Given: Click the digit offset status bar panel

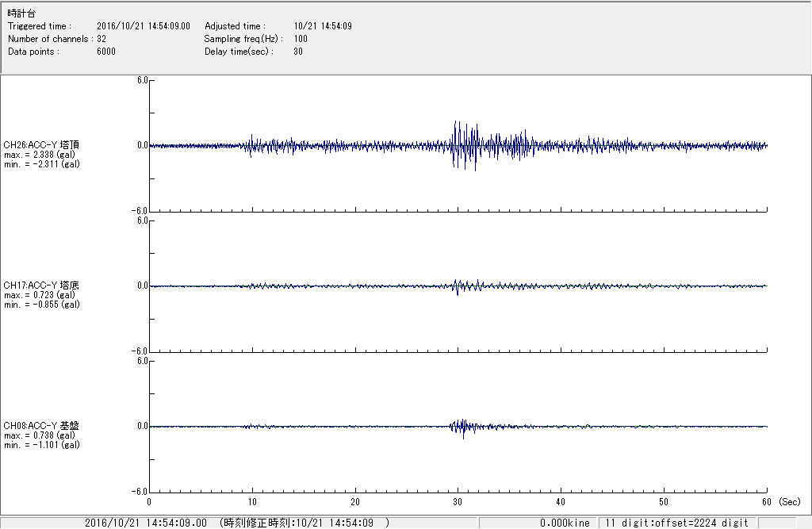Looking at the screenshot, I should tap(676, 523).
